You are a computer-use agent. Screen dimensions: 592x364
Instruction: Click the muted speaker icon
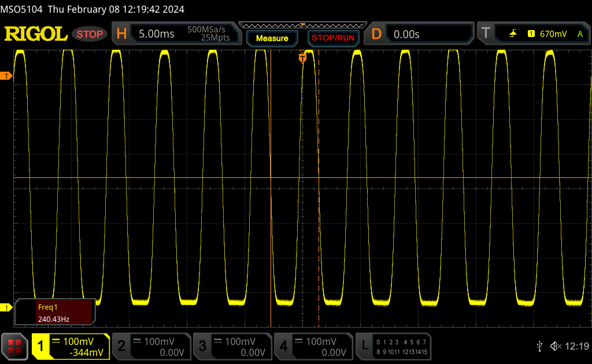click(556, 346)
